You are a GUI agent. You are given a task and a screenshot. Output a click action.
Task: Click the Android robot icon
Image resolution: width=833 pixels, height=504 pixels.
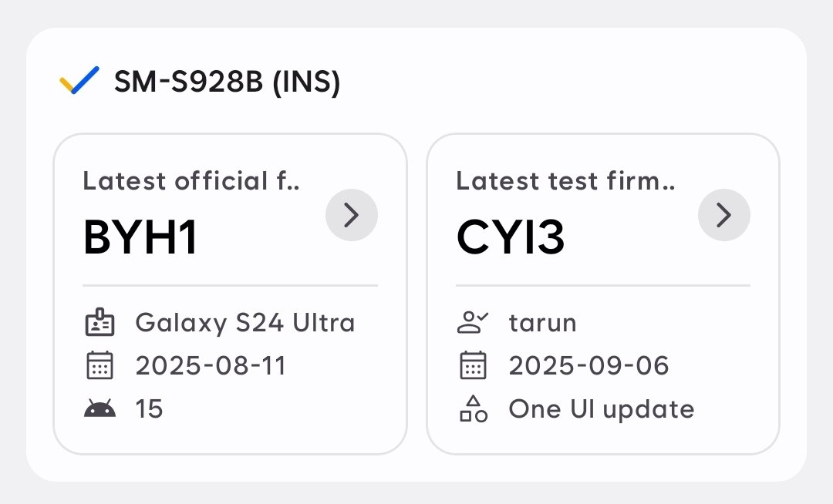(99, 409)
